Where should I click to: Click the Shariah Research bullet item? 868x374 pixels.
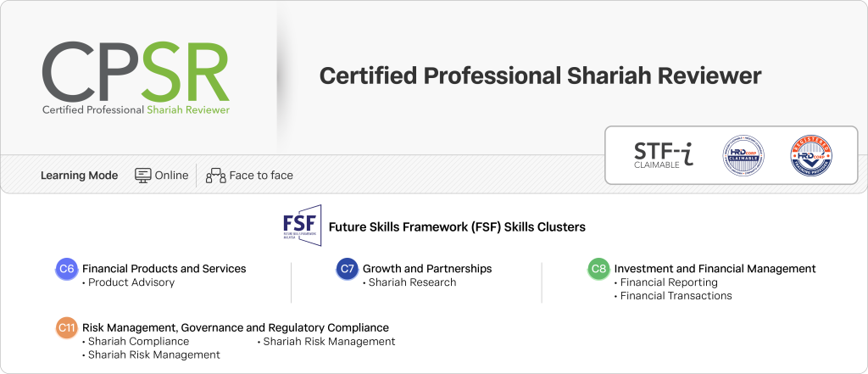click(412, 282)
